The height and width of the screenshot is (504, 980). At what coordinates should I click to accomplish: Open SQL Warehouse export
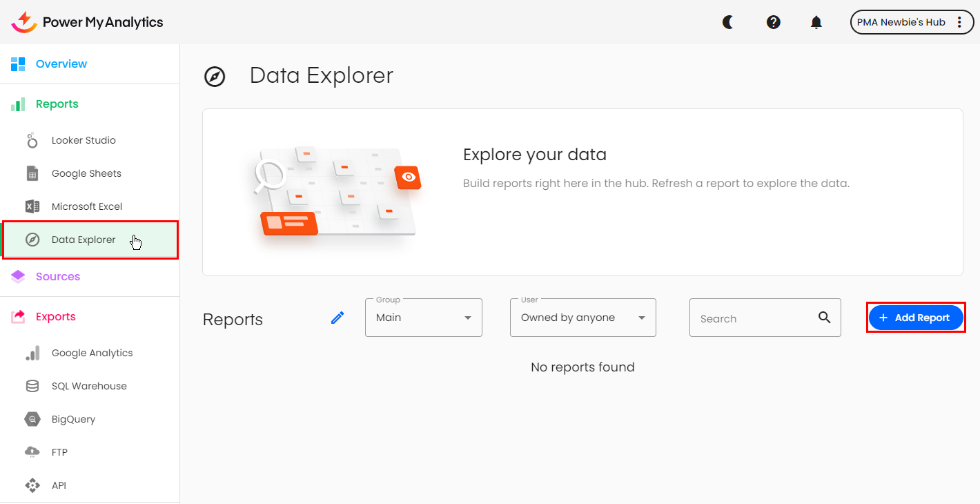click(89, 386)
